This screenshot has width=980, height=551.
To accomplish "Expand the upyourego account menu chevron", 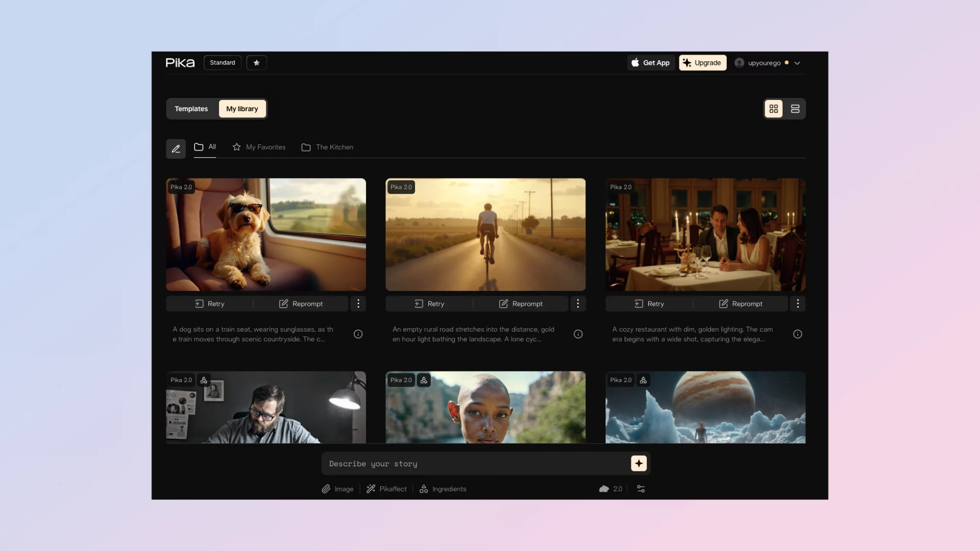I will pyautogui.click(x=797, y=63).
